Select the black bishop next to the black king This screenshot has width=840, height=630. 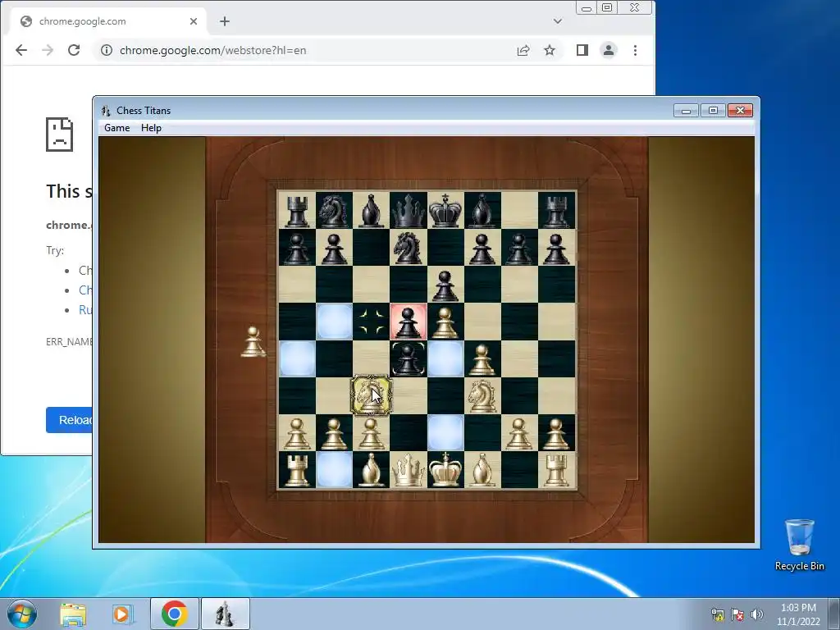point(482,211)
